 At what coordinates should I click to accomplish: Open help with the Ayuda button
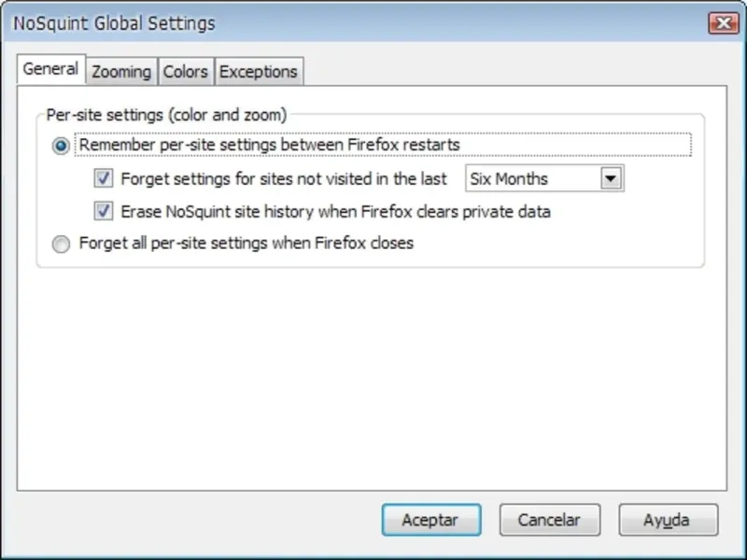pos(667,520)
